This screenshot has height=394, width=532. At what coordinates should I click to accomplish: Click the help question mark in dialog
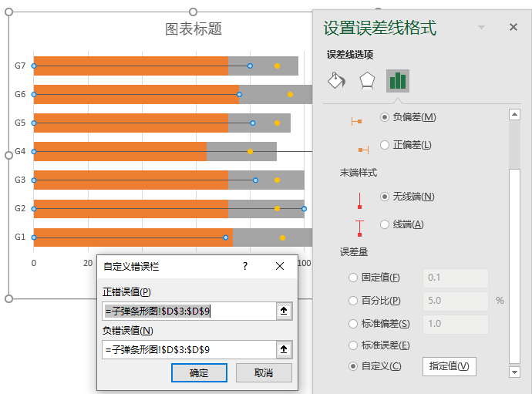[245, 266]
